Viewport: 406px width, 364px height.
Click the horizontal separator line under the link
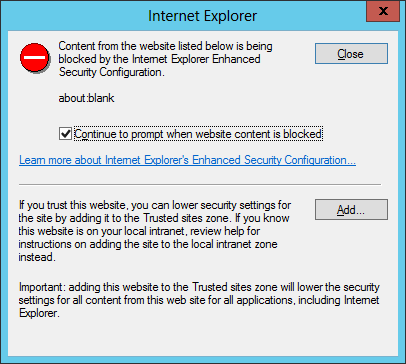pos(200,184)
